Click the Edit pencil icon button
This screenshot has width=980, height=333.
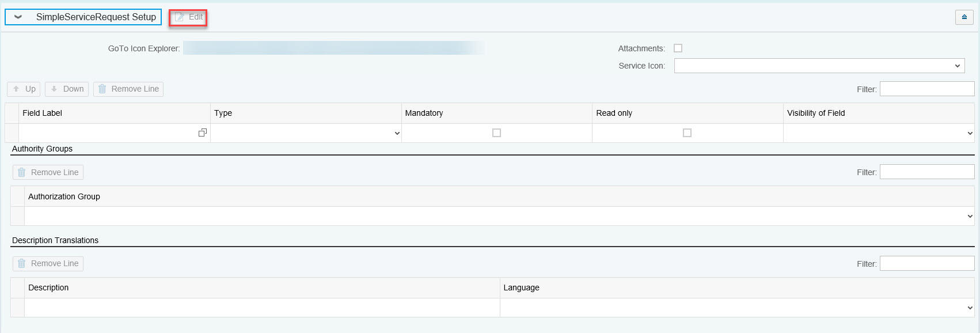[x=188, y=17]
